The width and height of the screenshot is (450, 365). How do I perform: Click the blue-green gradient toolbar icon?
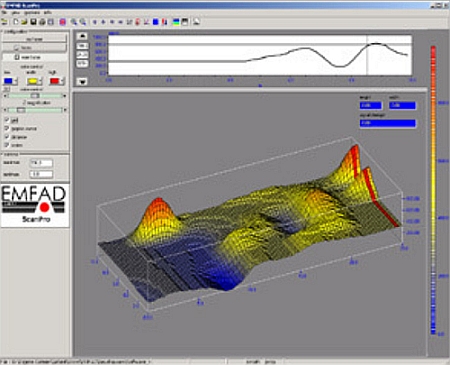pyautogui.click(x=176, y=22)
